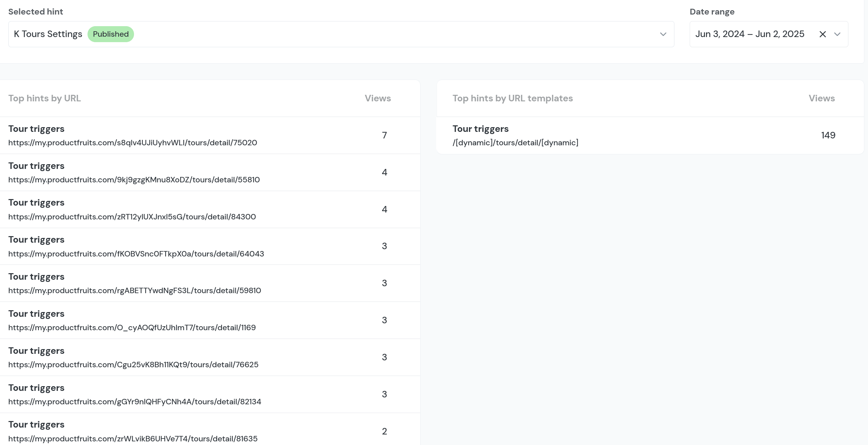Open URL ending in tours/detail/81635
Screen dimensions: 868x445
[133, 439]
